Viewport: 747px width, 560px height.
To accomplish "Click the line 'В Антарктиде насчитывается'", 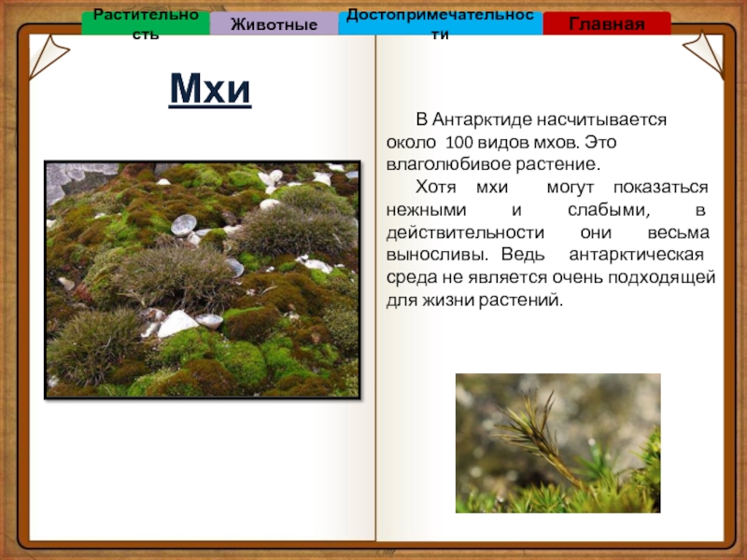I will click(541, 119).
